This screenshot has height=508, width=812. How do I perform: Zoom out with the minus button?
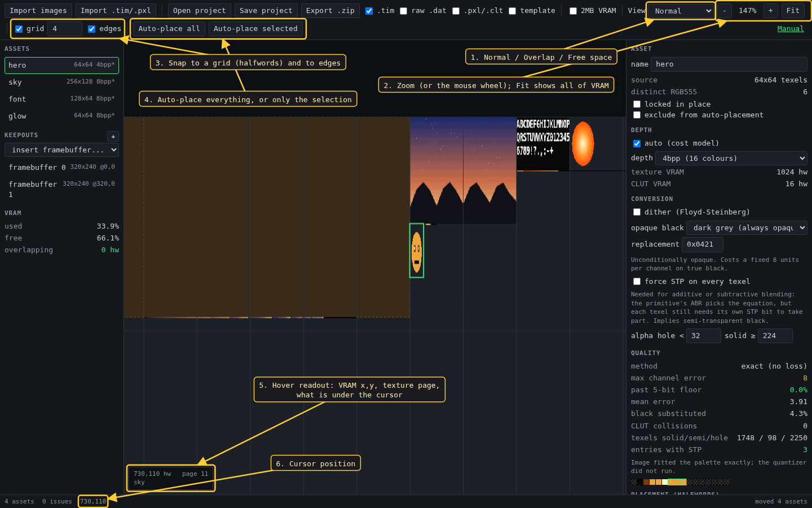(725, 11)
